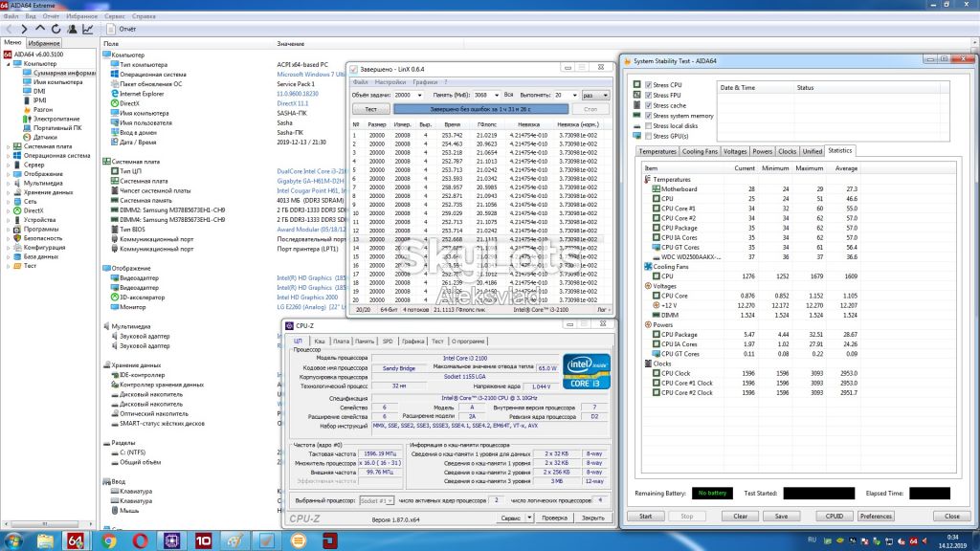
Task: Open CPU-Z selected processor Socket #1 dropdown
Action: tap(376, 501)
